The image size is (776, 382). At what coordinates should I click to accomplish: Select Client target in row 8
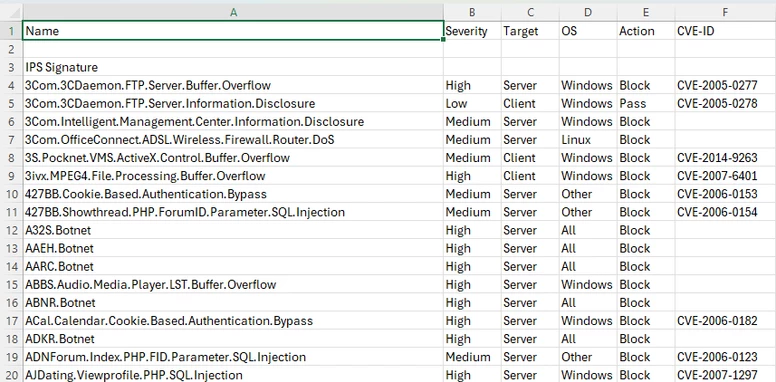pos(530,158)
